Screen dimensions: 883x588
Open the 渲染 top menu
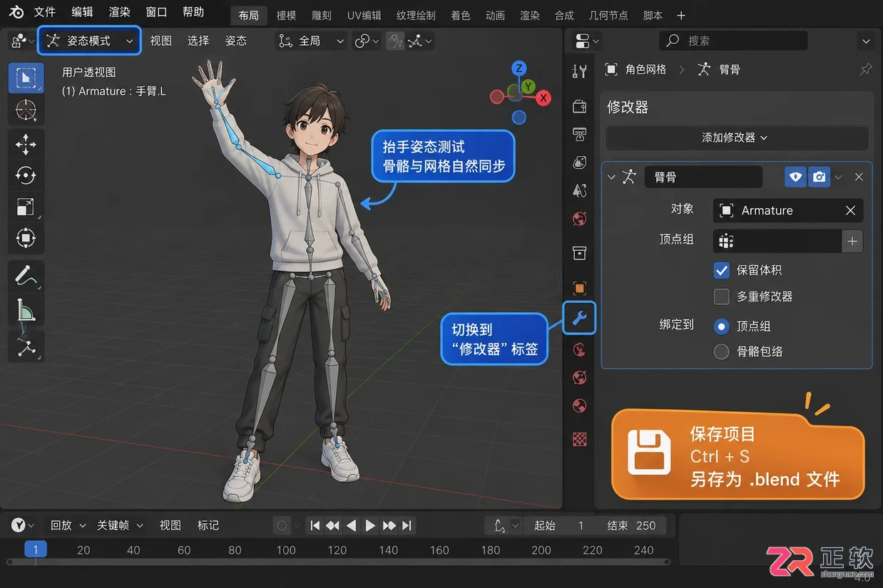(x=119, y=12)
